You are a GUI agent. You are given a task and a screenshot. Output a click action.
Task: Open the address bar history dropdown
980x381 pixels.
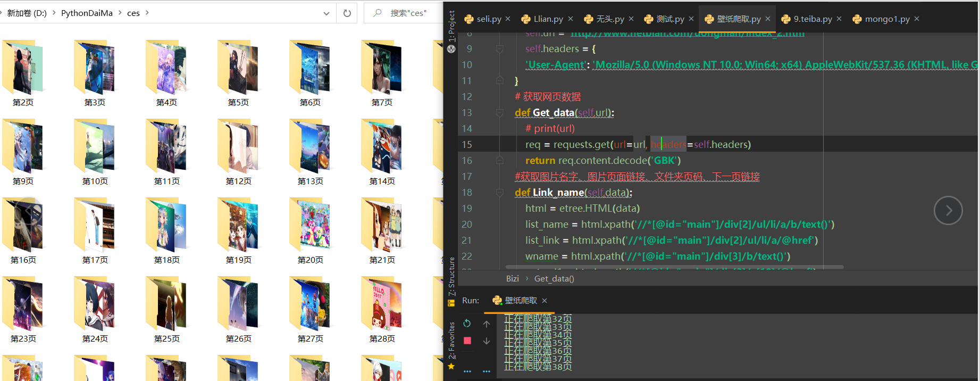pyautogui.click(x=326, y=13)
